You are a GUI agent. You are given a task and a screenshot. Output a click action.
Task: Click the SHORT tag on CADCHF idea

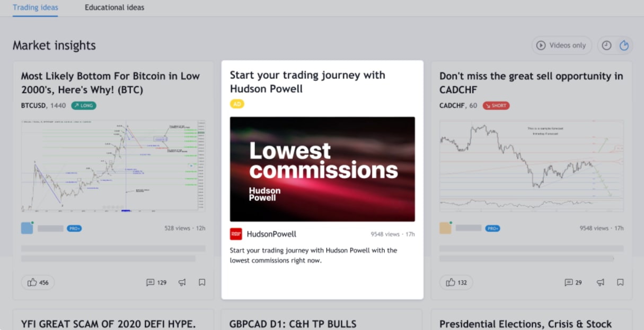[x=496, y=106]
